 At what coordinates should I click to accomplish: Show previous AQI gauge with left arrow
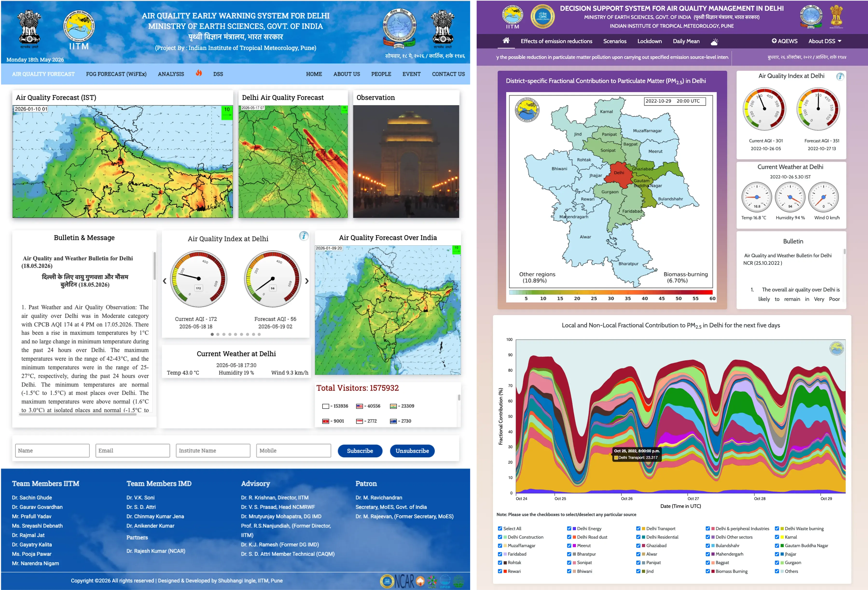coord(165,281)
